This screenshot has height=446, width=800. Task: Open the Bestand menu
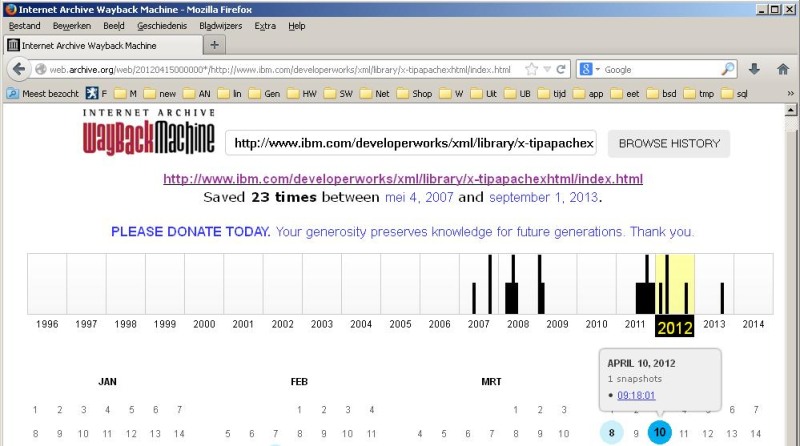24,26
